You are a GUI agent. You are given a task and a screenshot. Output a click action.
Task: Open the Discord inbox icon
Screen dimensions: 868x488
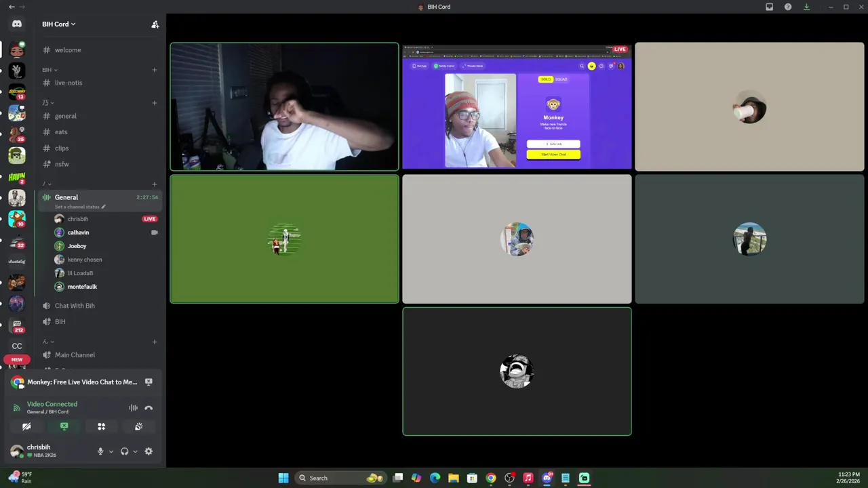(769, 7)
